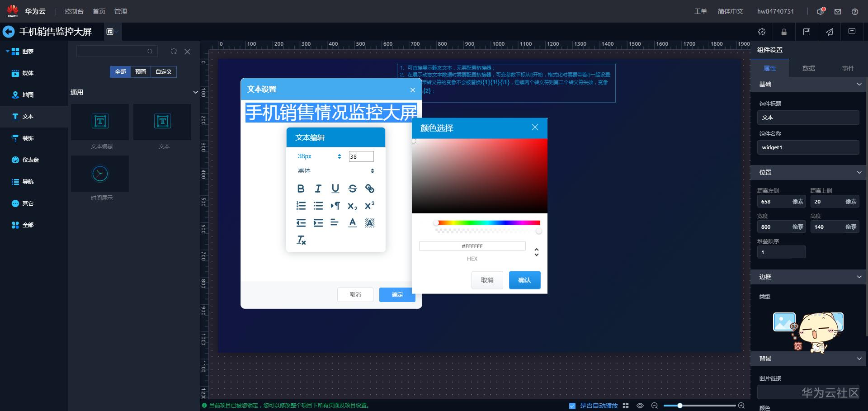Viewport: 868px width, 411px height.
Task: Switch text direction with the paragraph icon
Action: (335, 206)
